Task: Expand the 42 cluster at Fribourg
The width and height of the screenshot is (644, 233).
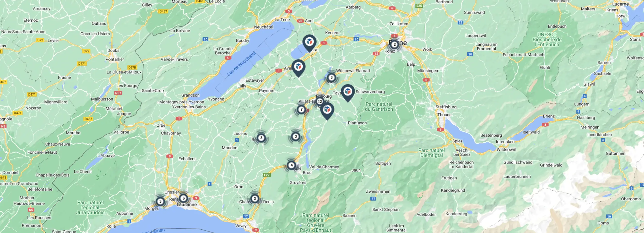Action: click(x=320, y=101)
